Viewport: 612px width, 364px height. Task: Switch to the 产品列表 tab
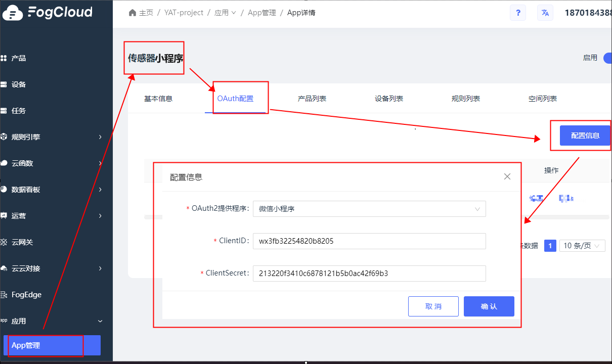(x=312, y=99)
